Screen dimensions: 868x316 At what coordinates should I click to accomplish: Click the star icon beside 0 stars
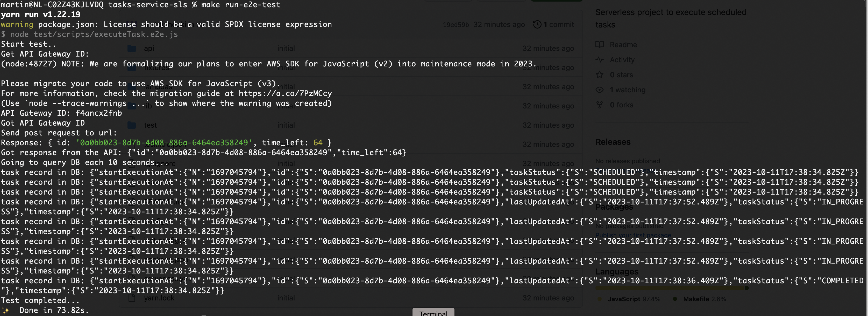pyautogui.click(x=600, y=75)
